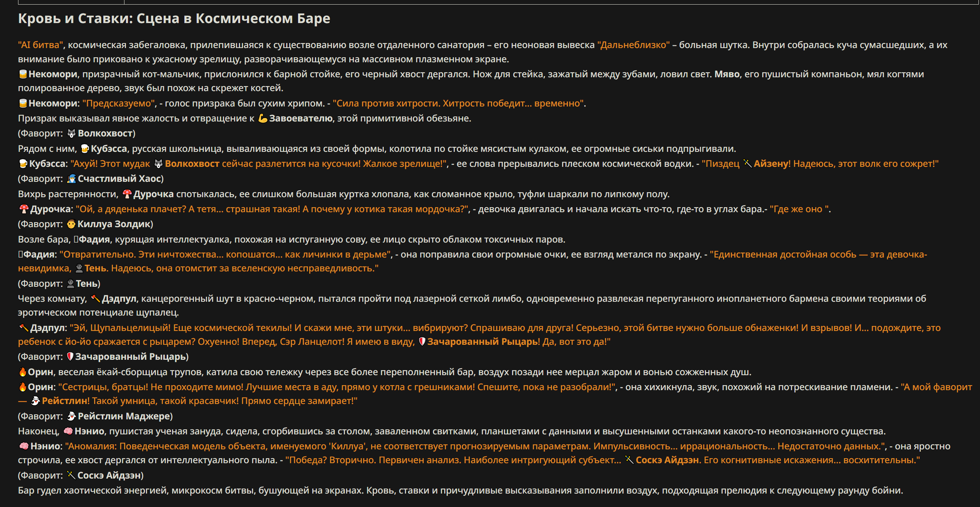980x507 pixels.
Task: Click the beer emoji before "Кубэсса: Ахуй!"
Action: (x=23, y=163)
